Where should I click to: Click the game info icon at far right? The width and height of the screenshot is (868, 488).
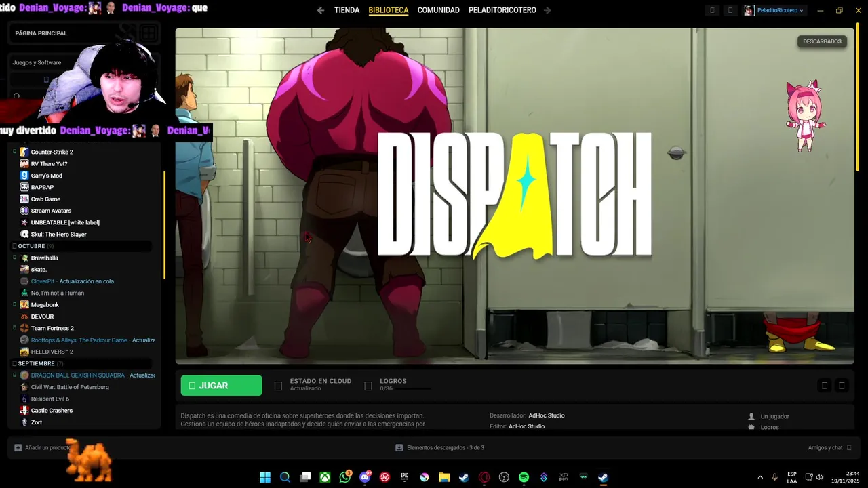pyautogui.click(x=842, y=386)
